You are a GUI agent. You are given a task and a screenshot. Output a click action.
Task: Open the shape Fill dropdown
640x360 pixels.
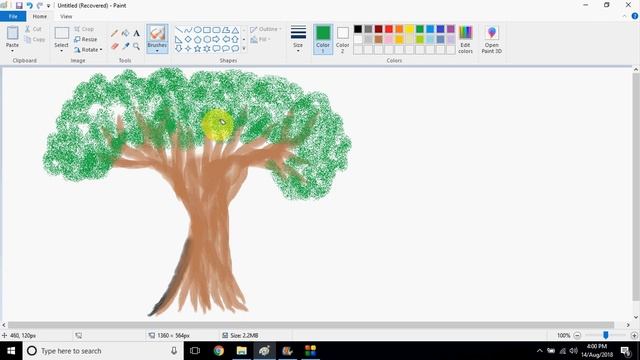tap(260, 39)
